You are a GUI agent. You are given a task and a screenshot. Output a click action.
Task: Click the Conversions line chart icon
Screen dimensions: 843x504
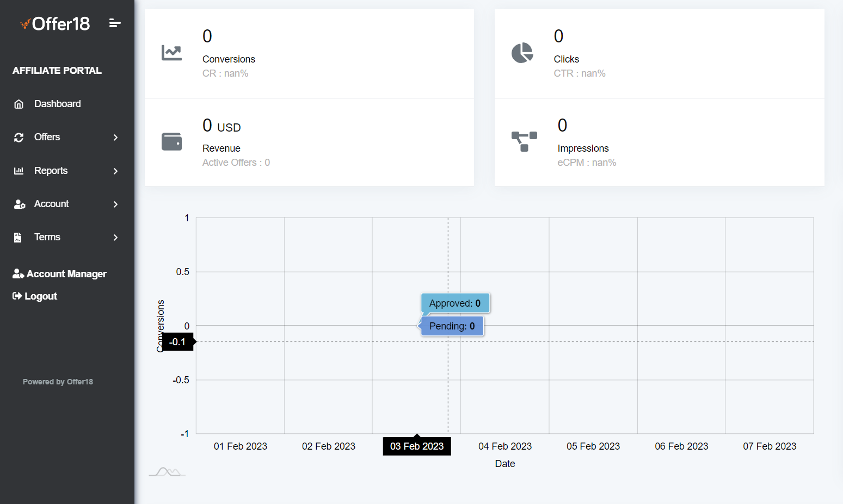[171, 53]
